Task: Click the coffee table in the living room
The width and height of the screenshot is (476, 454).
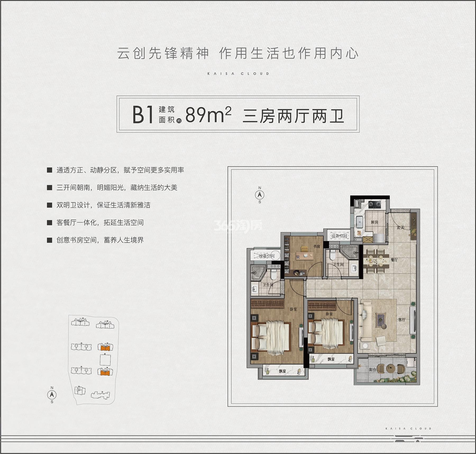Action: 381,320
